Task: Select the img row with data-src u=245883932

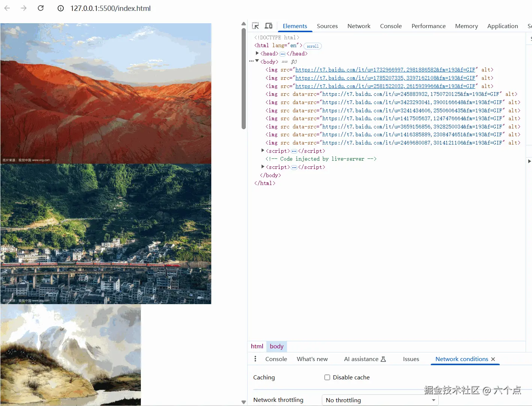Action: click(391, 94)
